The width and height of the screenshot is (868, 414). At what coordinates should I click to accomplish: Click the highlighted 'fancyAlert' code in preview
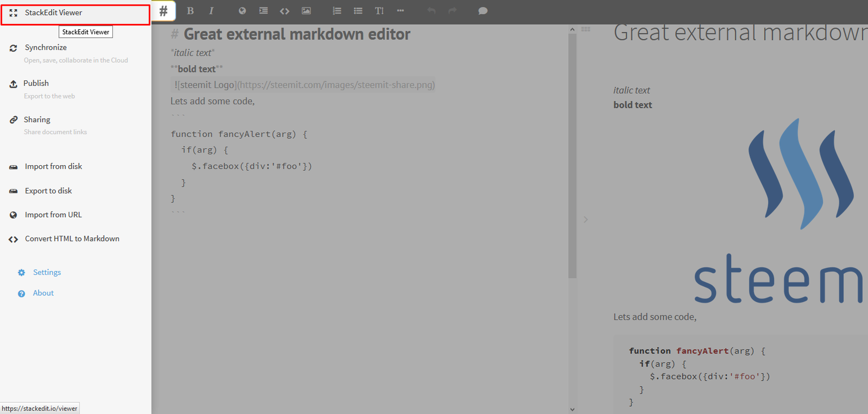click(x=702, y=351)
